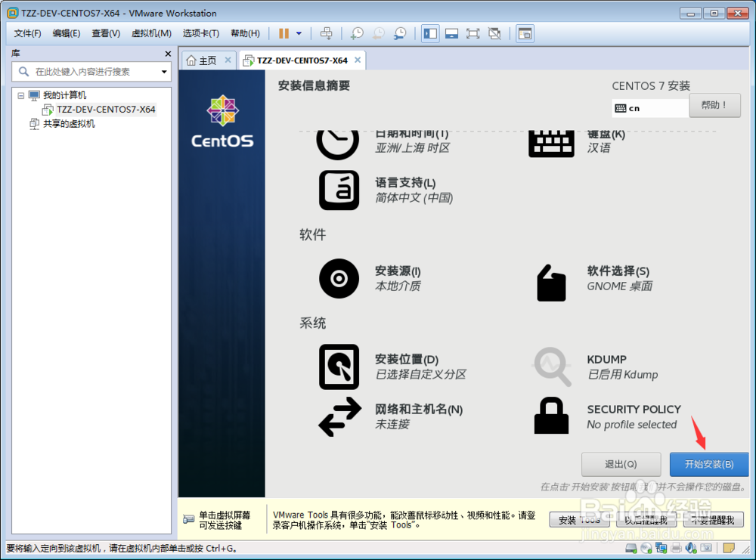Image resolution: width=756 pixels, height=560 pixels.
Task: Click the hard disk device status icon
Action: (631, 548)
